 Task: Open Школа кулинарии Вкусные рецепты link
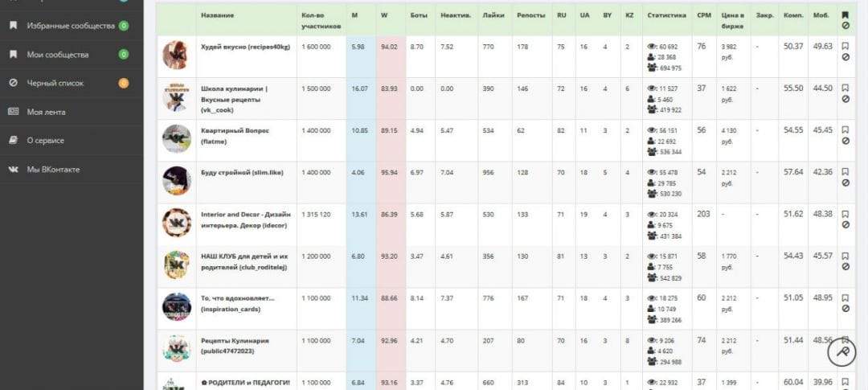[235, 99]
